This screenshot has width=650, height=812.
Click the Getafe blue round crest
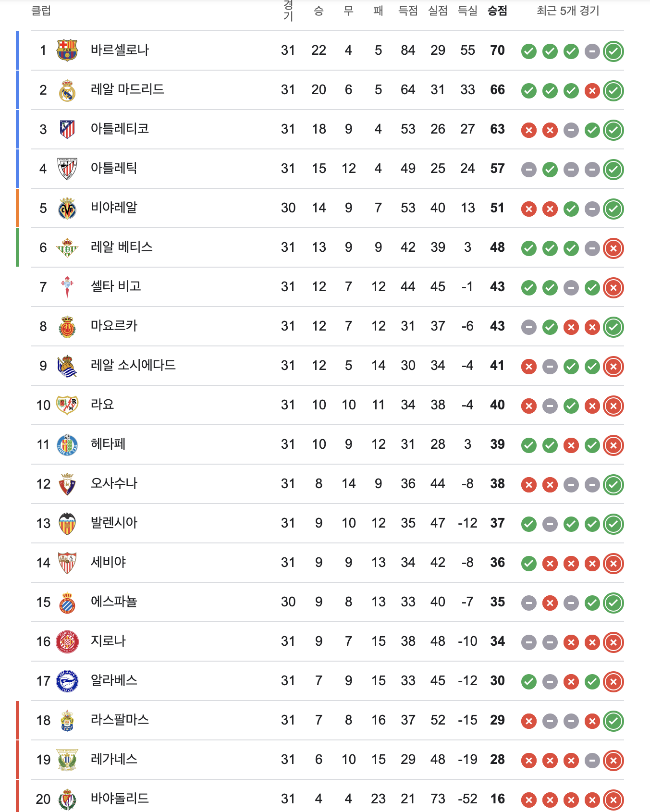point(67,444)
